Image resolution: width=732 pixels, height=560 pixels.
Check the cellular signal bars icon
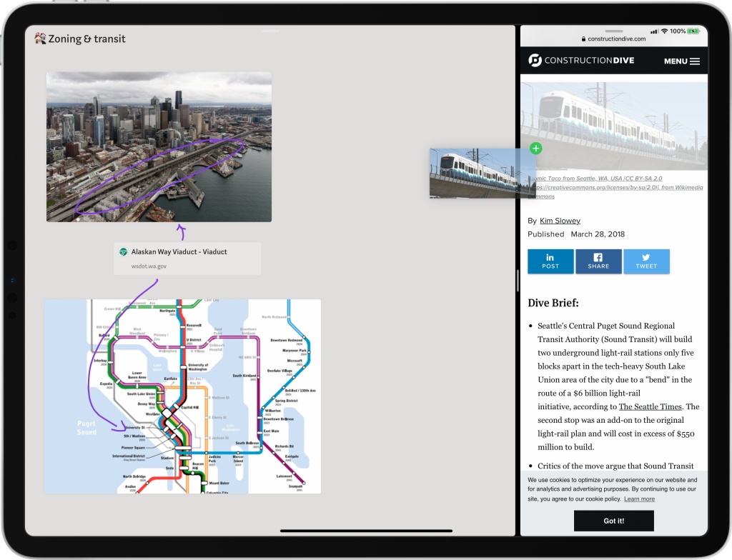point(655,31)
